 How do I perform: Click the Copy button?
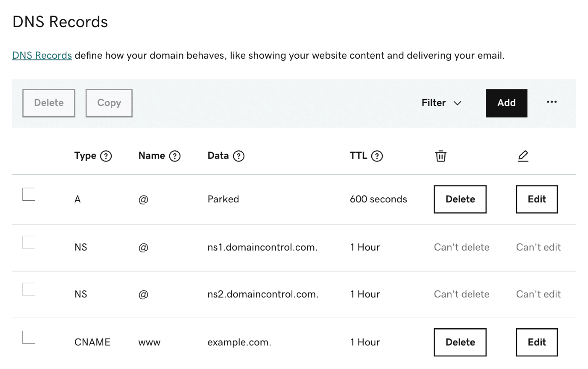click(109, 103)
